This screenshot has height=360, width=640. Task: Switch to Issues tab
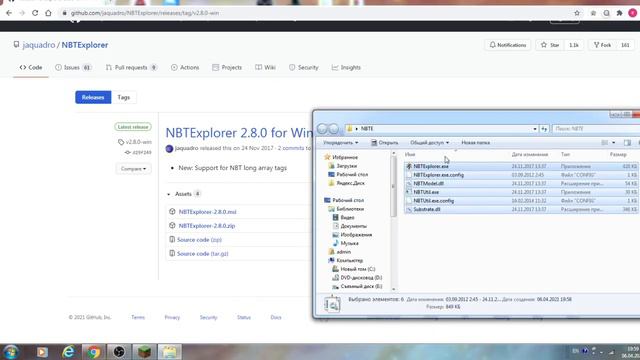[73, 67]
